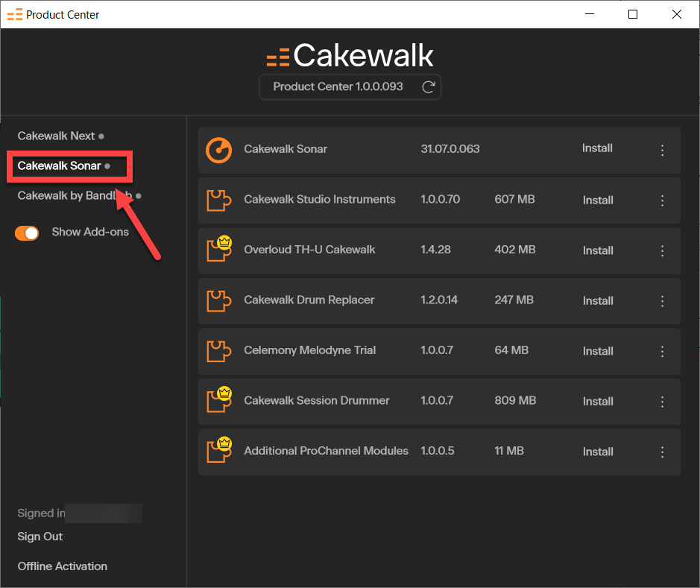Open more options for Cakewalk Studio Instruments
700x588 pixels.
tap(662, 200)
